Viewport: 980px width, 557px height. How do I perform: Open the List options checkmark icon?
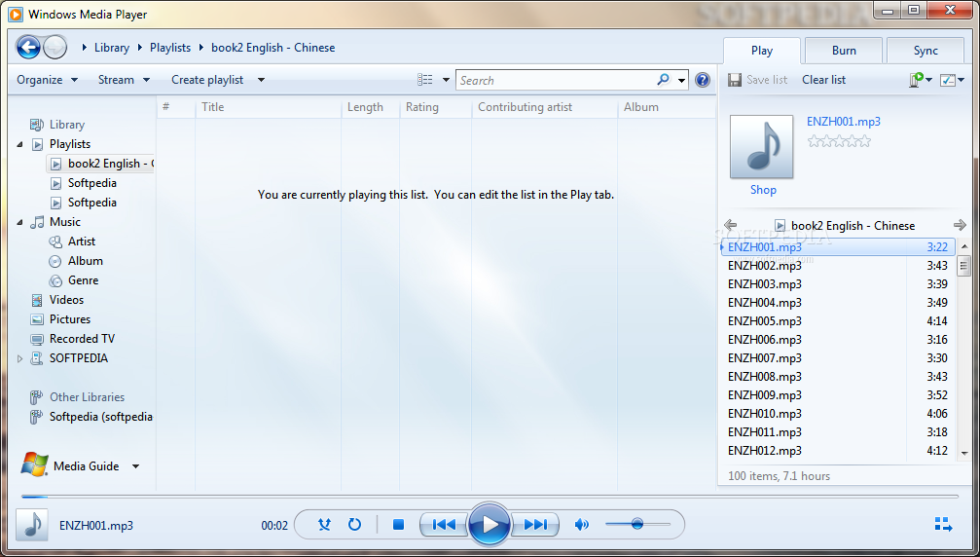pos(948,80)
